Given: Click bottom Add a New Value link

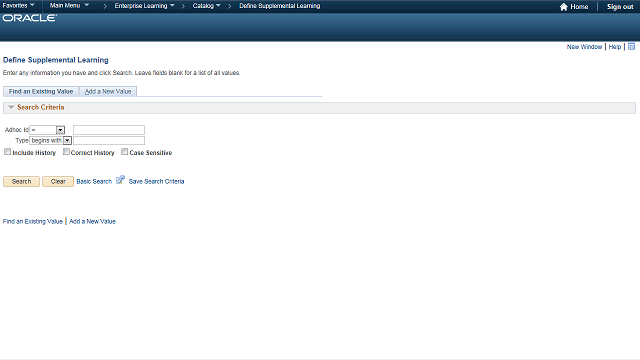Looking at the screenshot, I should pos(92,221).
